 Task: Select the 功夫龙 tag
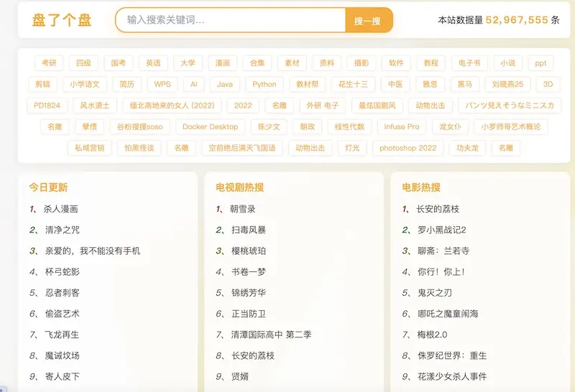(x=468, y=148)
